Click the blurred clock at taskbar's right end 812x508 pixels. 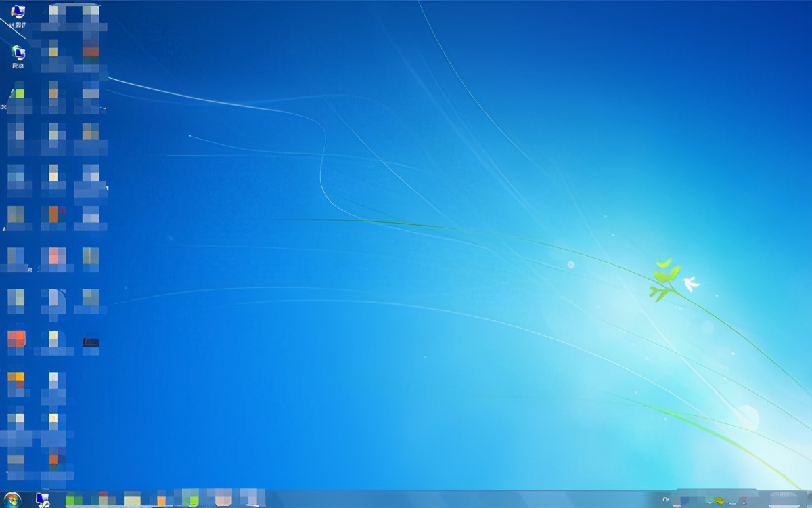tap(784, 500)
